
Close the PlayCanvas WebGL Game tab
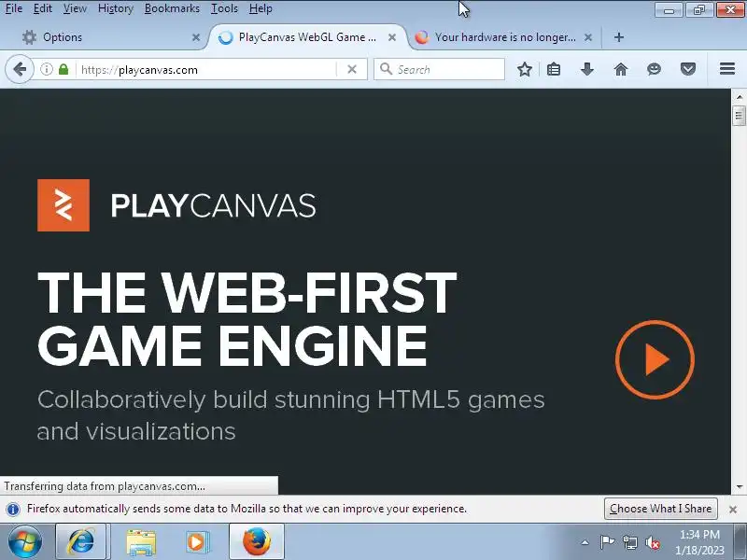pos(392,37)
